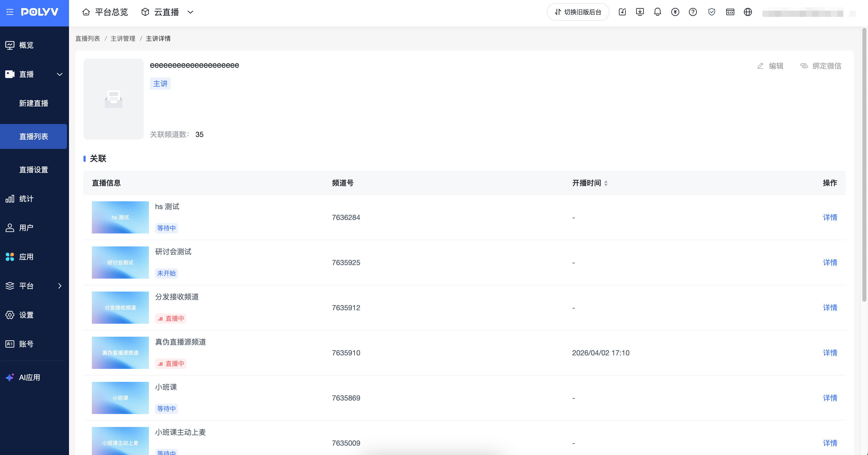868x455 pixels.
Task: Click the 主讲 role tag
Action: [160, 84]
